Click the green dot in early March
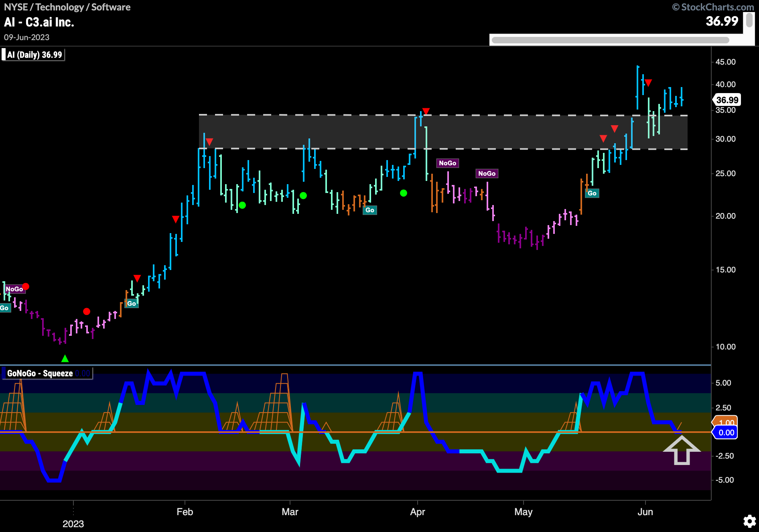 pyautogui.click(x=303, y=195)
